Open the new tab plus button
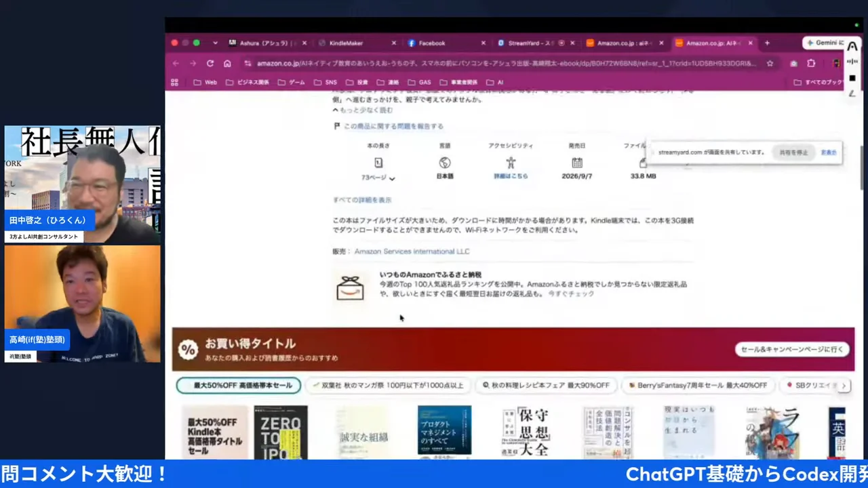This screenshot has height=488, width=868. coord(767,43)
